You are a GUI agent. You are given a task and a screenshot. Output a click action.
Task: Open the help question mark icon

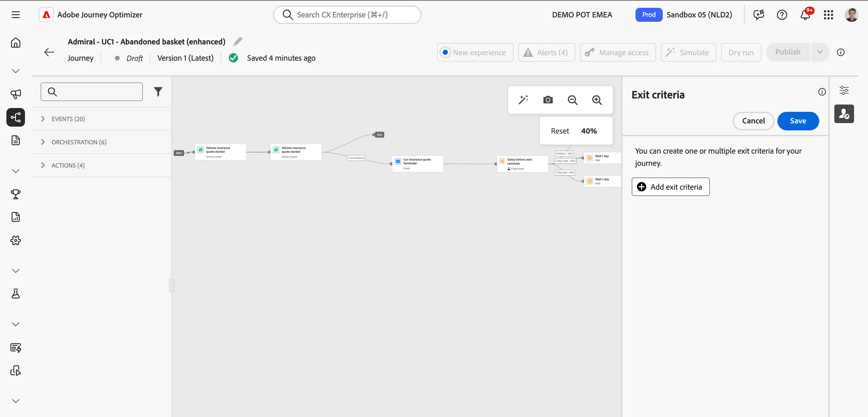tap(782, 15)
